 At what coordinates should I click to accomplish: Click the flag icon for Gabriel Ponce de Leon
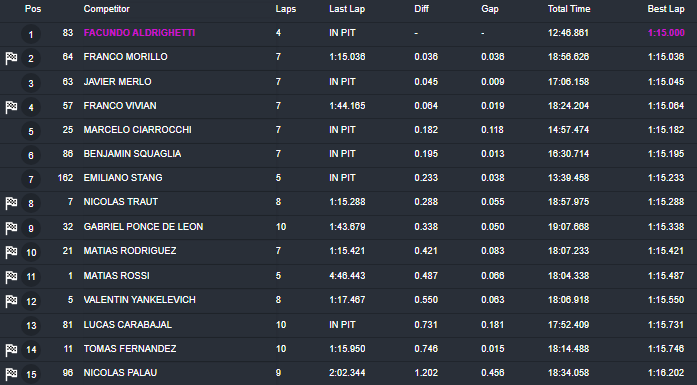pos(11,228)
